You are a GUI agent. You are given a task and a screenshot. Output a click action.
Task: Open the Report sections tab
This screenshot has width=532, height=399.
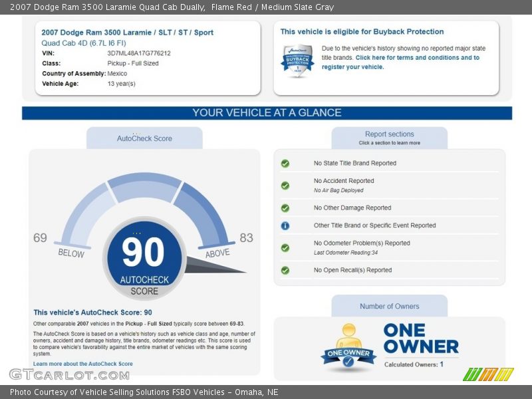tap(389, 138)
